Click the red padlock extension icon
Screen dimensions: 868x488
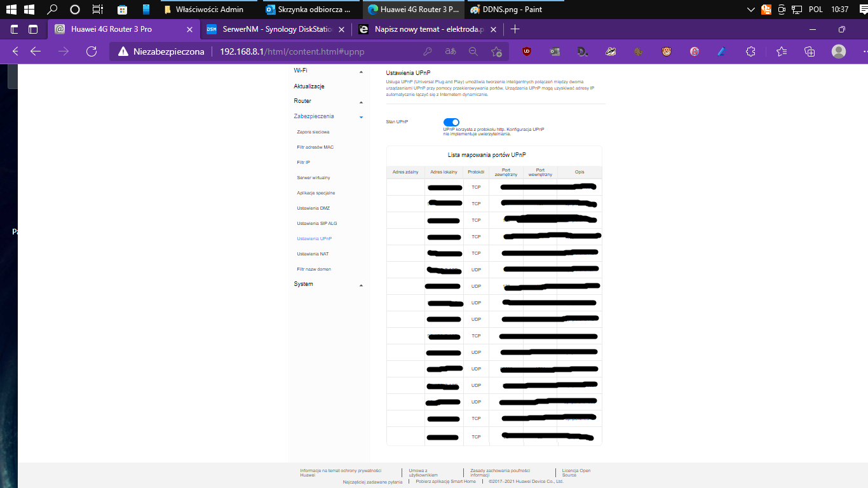pyautogui.click(x=695, y=51)
